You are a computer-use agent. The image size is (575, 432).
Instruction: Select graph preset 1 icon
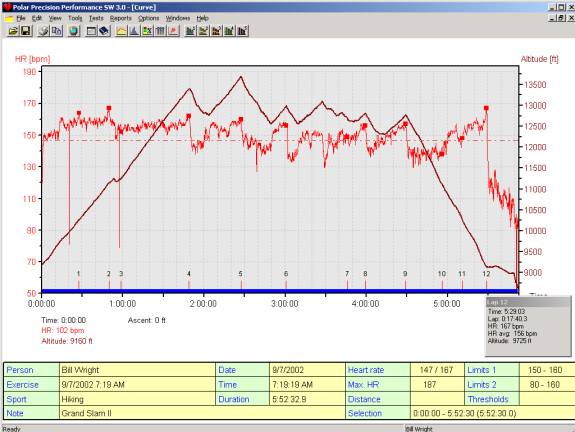(190, 31)
